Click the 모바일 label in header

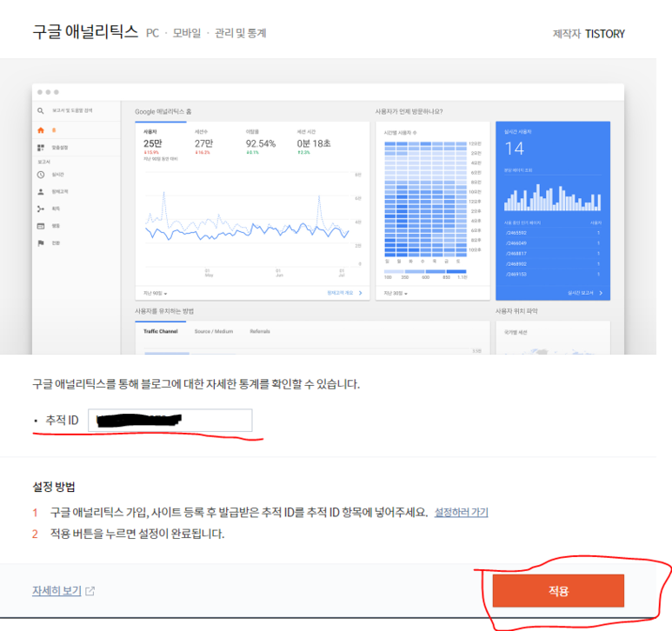pyautogui.click(x=187, y=33)
